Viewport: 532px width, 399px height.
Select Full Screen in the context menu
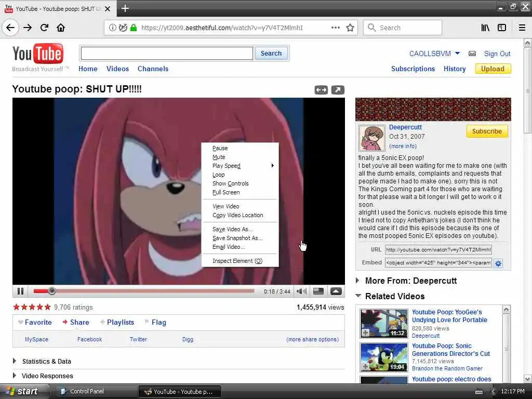click(x=240, y=192)
